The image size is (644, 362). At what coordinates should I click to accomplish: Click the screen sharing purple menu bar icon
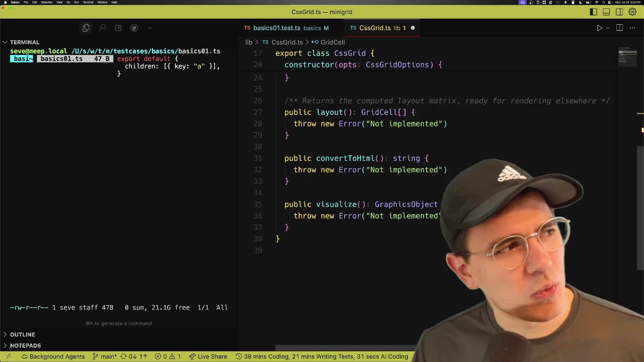[x=523, y=2]
